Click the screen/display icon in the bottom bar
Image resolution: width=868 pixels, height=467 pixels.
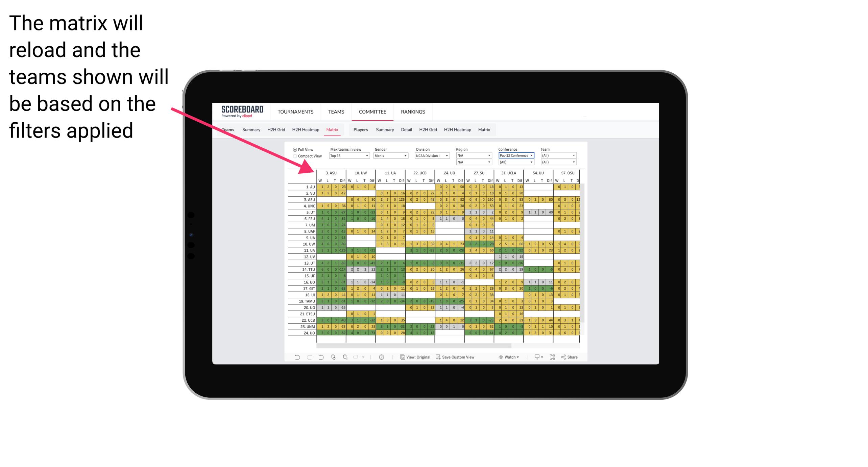537,357
